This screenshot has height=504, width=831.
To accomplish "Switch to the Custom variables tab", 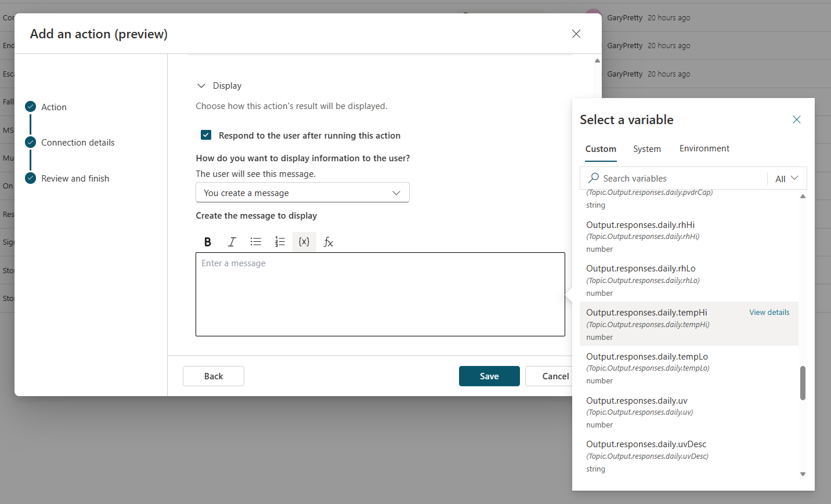I will coord(601,149).
